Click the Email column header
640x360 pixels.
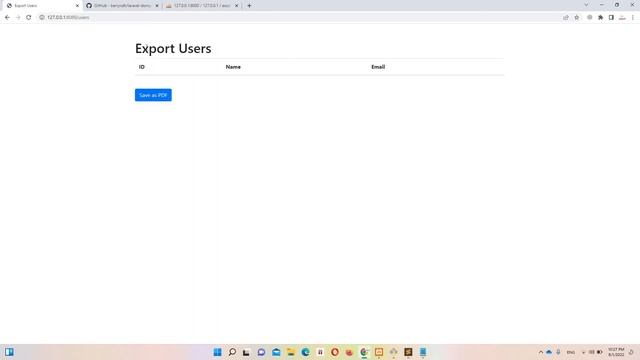[378, 67]
